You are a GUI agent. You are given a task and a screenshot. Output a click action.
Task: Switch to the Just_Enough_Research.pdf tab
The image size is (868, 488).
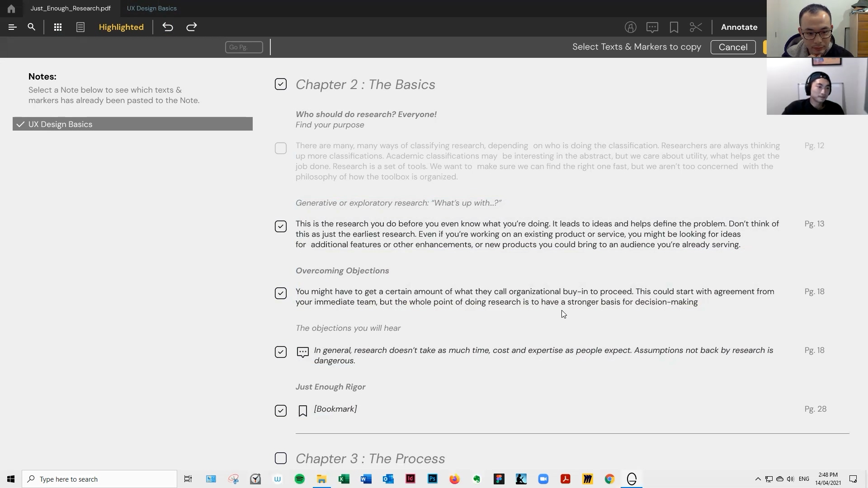pos(71,8)
